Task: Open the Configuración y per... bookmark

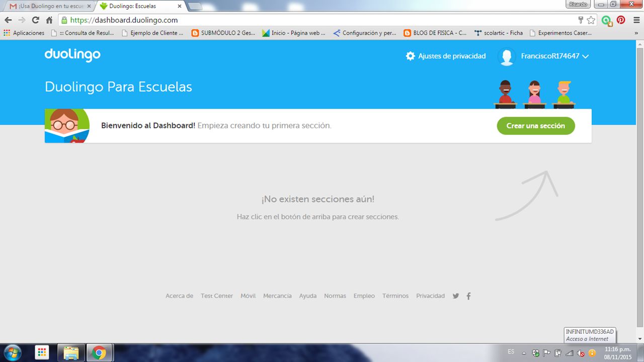Action: point(365,33)
